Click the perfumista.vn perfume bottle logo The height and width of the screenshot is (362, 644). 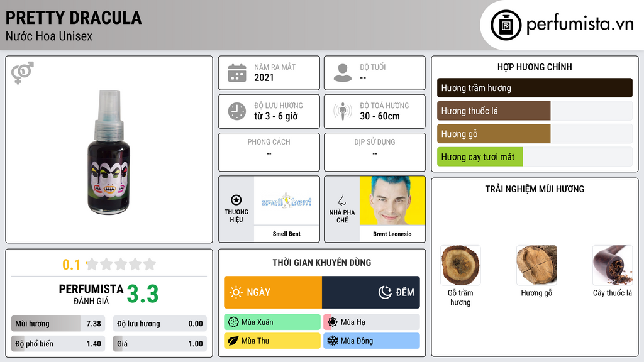pos(506,25)
